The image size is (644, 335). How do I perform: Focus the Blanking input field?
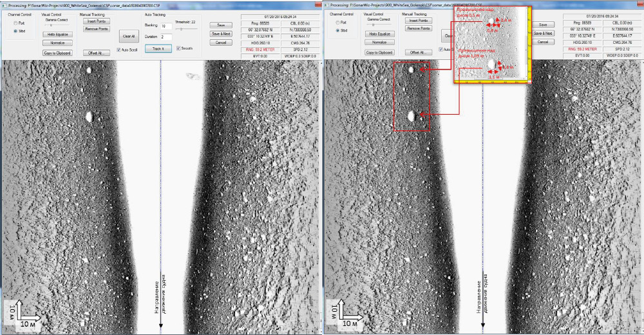(x=166, y=26)
